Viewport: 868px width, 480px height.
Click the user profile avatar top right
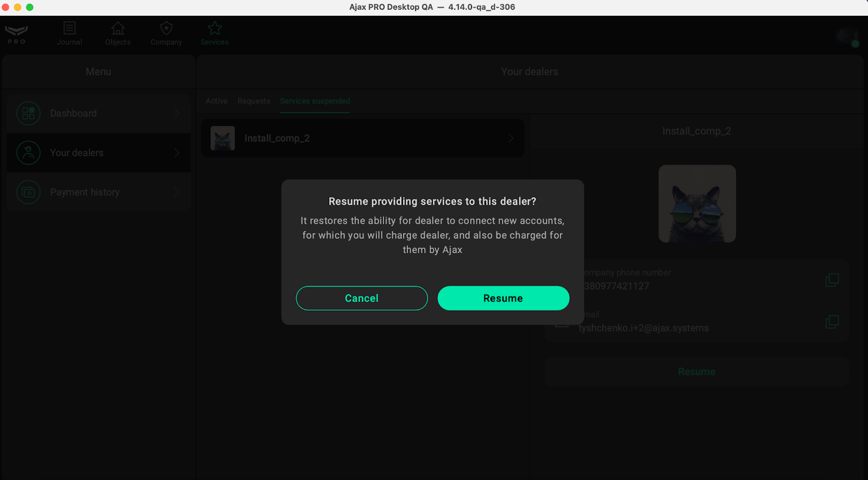(846, 36)
